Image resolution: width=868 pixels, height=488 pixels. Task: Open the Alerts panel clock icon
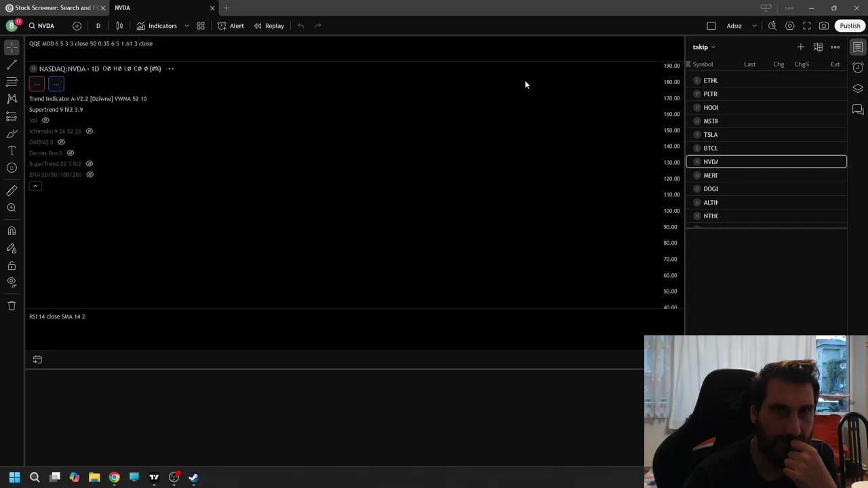tap(858, 68)
